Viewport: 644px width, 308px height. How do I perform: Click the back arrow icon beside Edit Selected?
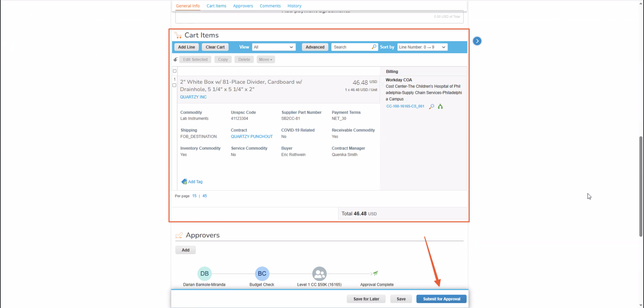pos(175,60)
